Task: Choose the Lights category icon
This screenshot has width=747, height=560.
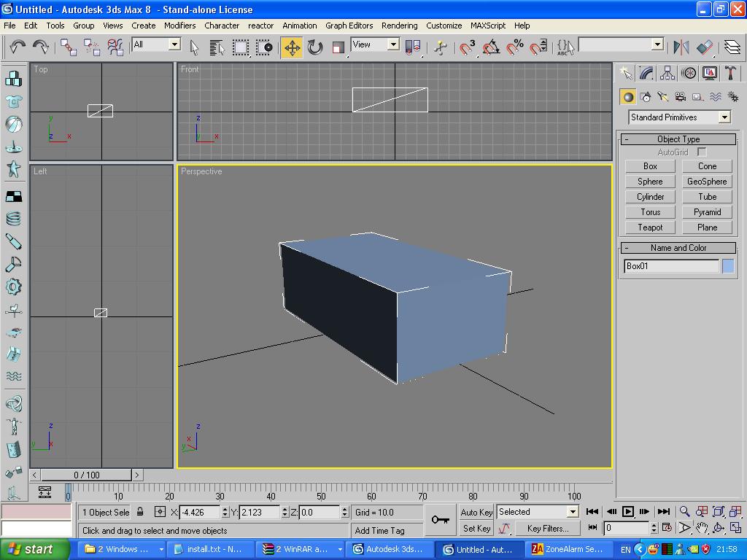Action: click(x=663, y=96)
